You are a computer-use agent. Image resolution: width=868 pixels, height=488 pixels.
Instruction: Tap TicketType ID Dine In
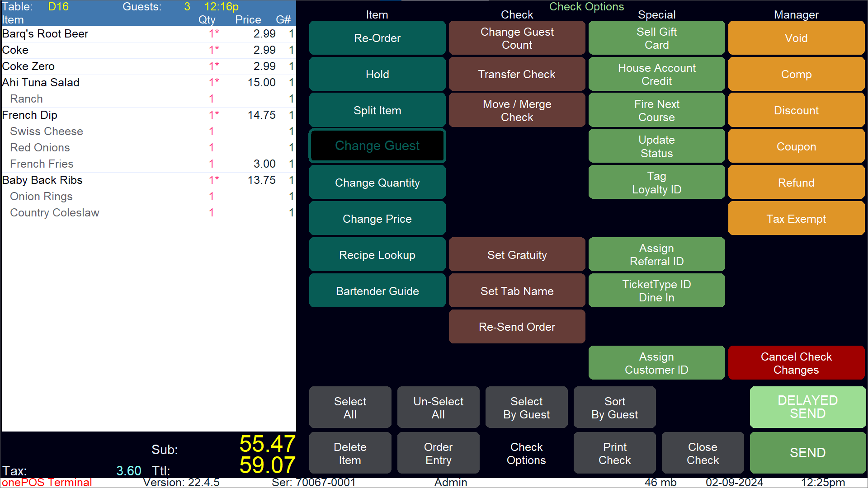click(656, 291)
